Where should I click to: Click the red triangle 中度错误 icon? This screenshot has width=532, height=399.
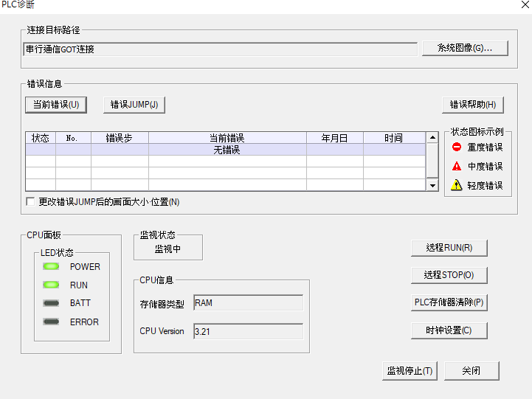[x=457, y=166]
